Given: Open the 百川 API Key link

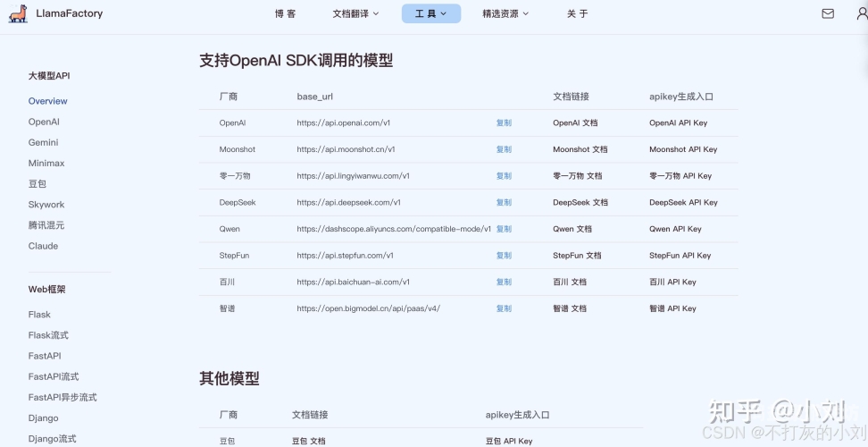Looking at the screenshot, I should [672, 282].
